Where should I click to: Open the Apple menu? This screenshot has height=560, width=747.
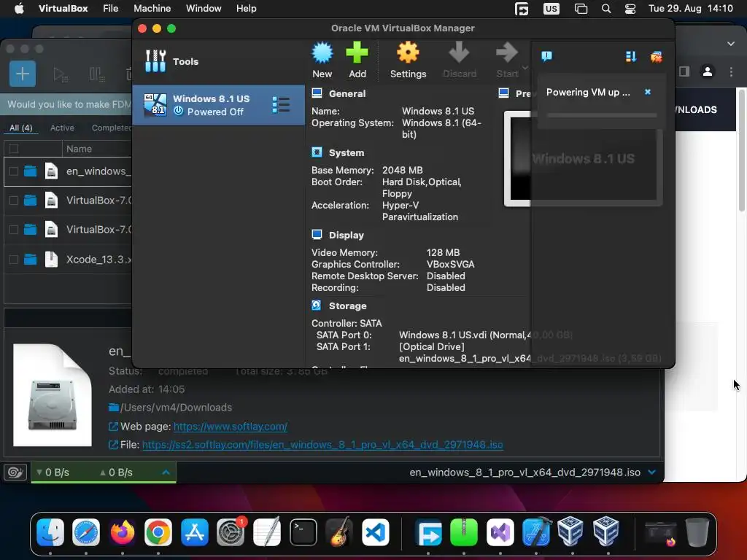coord(19,8)
